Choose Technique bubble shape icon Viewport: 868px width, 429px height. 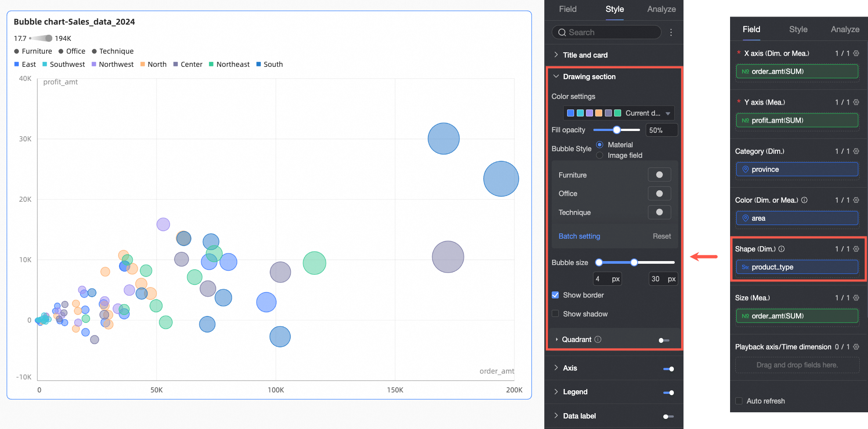(659, 212)
